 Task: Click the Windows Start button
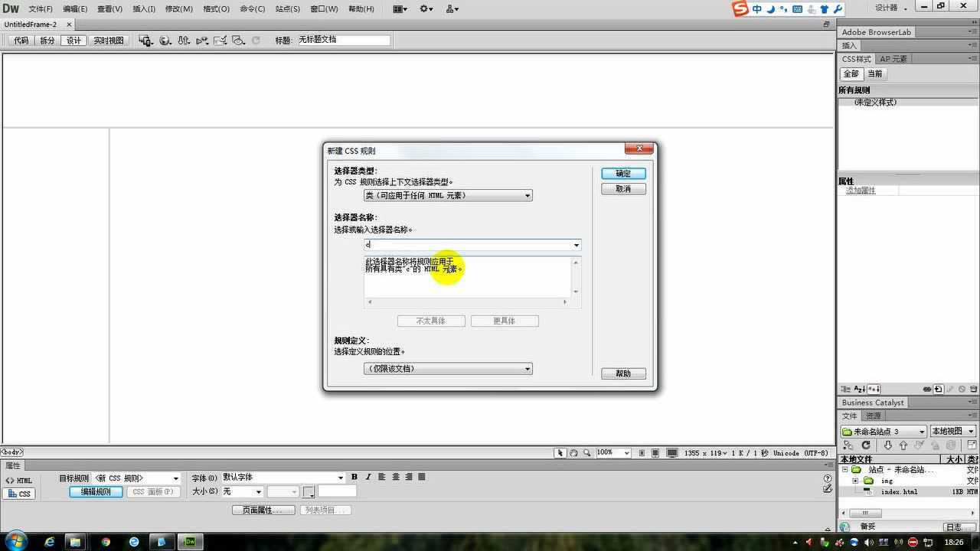tap(15, 541)
